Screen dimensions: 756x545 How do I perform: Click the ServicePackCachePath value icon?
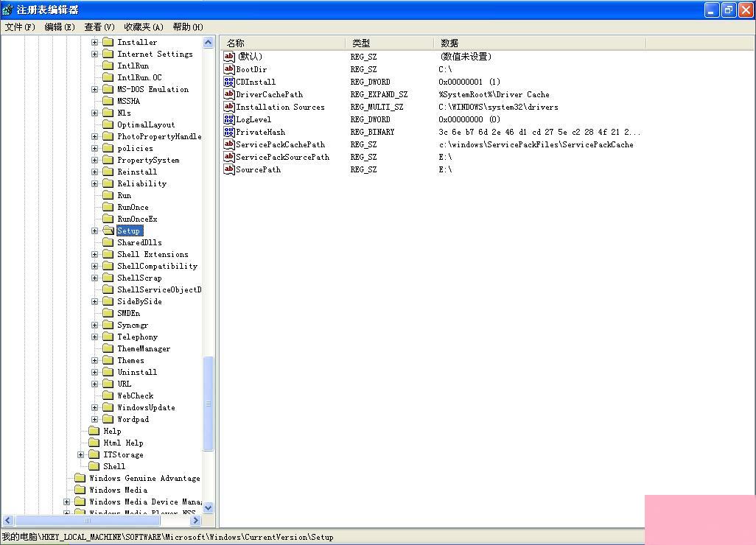[x=229, y=144]
